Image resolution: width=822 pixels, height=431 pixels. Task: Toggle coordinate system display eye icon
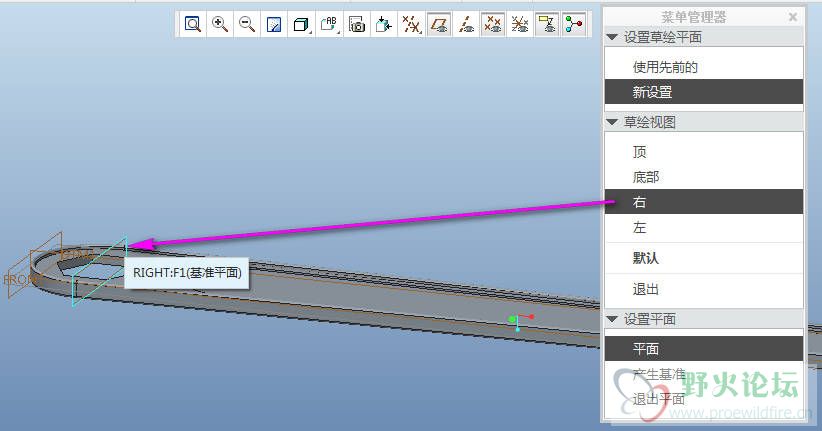tap(520, 24)
